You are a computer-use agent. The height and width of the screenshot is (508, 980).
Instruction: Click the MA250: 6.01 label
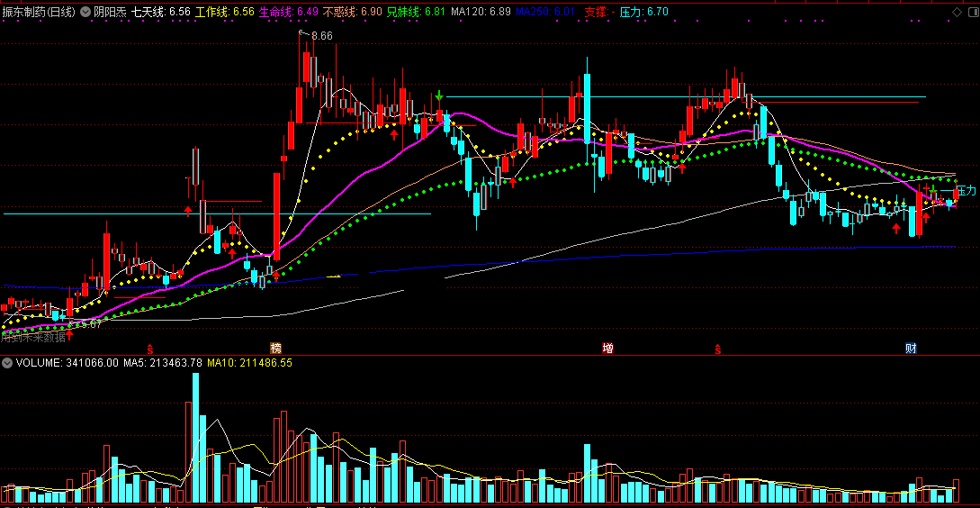coord(547,12)
